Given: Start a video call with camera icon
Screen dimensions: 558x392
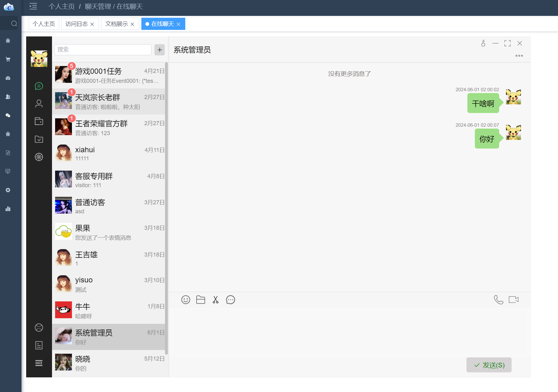Looking at the screenshot, I should 513,300.
